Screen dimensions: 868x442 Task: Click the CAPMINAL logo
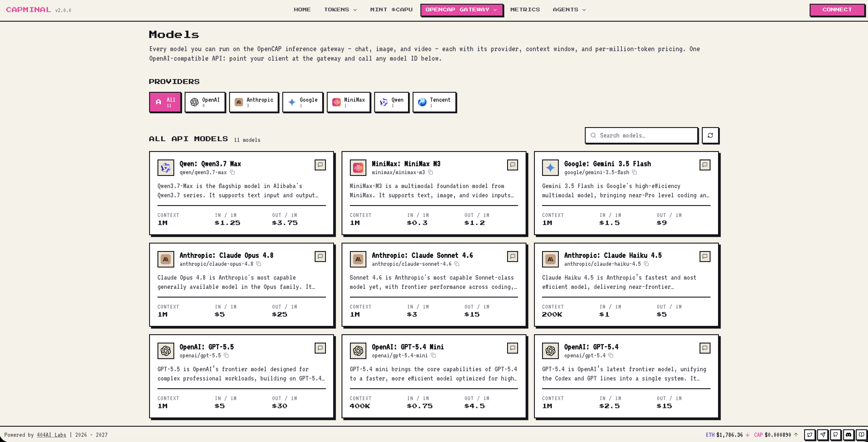(28, 10)
